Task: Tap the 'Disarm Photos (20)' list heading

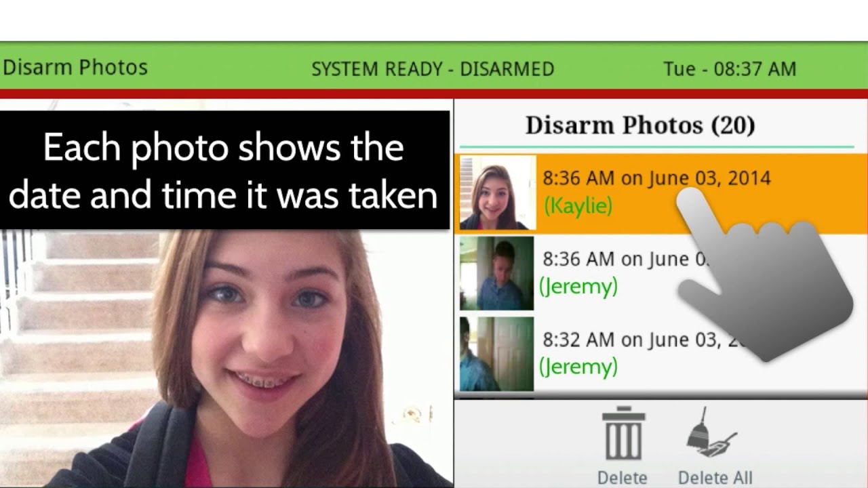Action: tap(640, 125)
